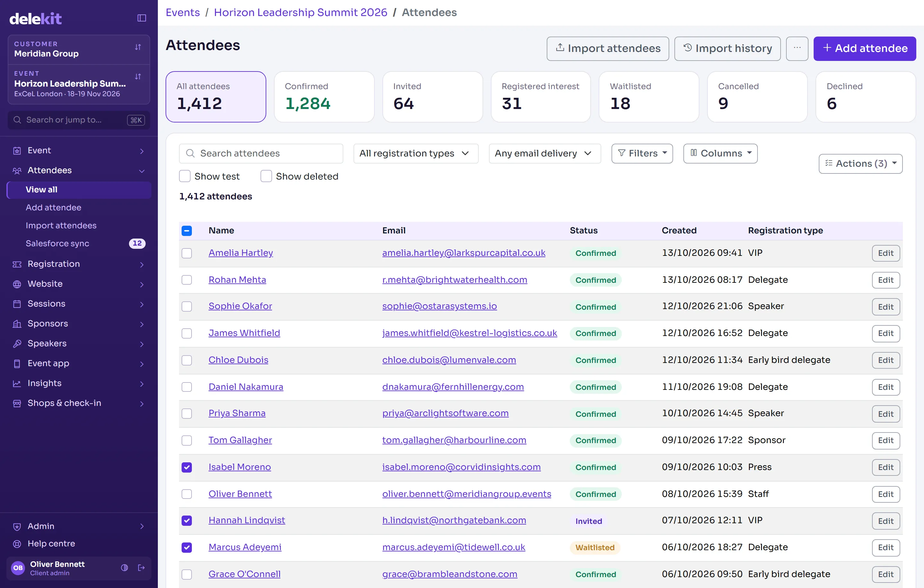Click the Sessions calendar icon
Viewport: 924px width, 588px height.
pyautogui.click(x=17, y=304)
